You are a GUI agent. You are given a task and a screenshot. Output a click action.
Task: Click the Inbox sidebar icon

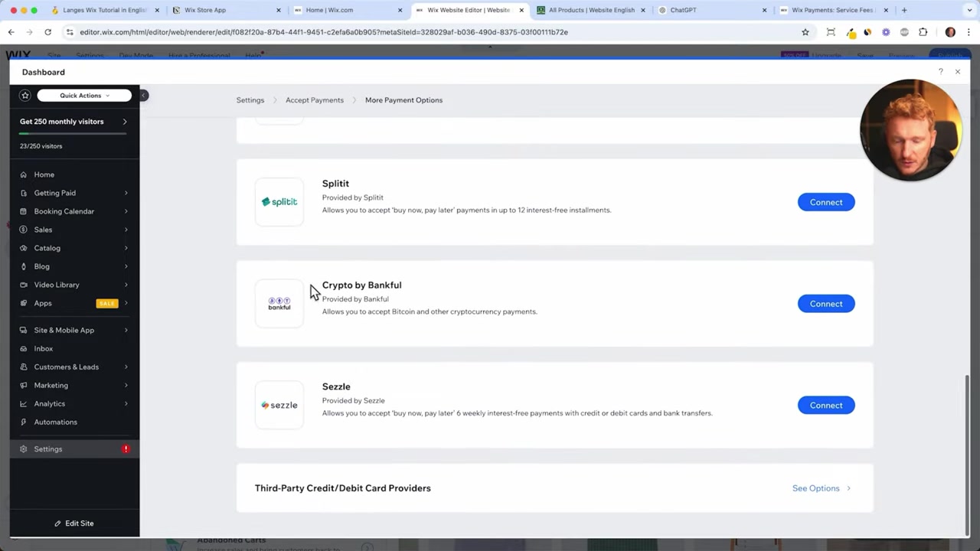tap(23, 348)
